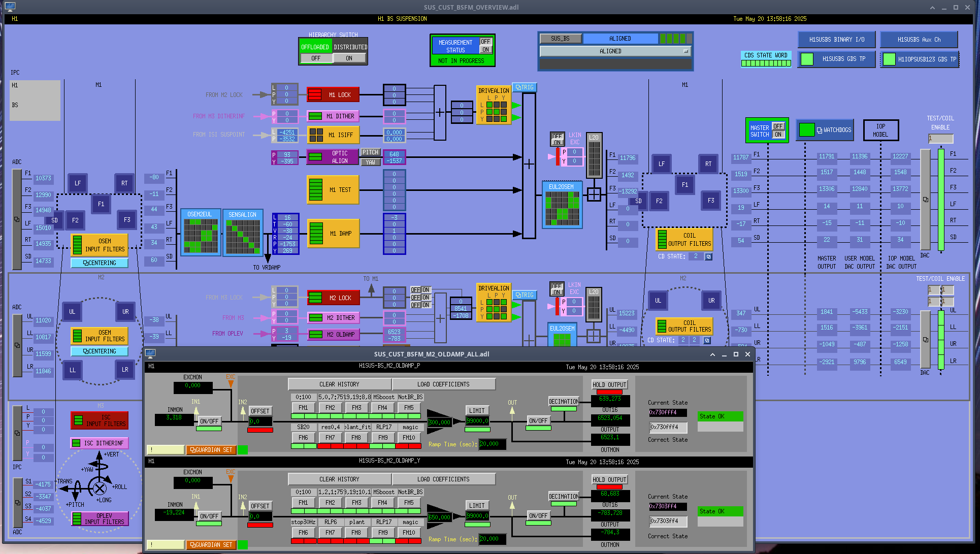
Task: Open M1 OSEM INPUT FILTERS block
Action: pyautogui.click(x=100, y=245)
